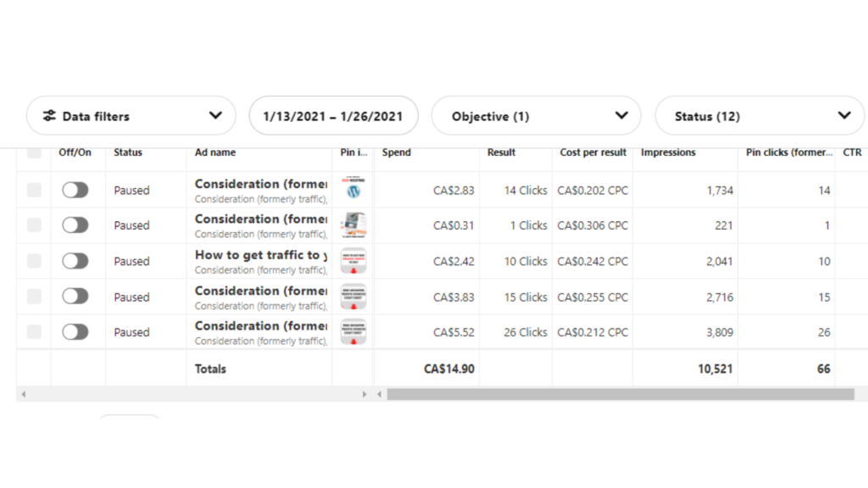Open pin thumbnail in the CA$0.31 row

click(x=353, y=225)
